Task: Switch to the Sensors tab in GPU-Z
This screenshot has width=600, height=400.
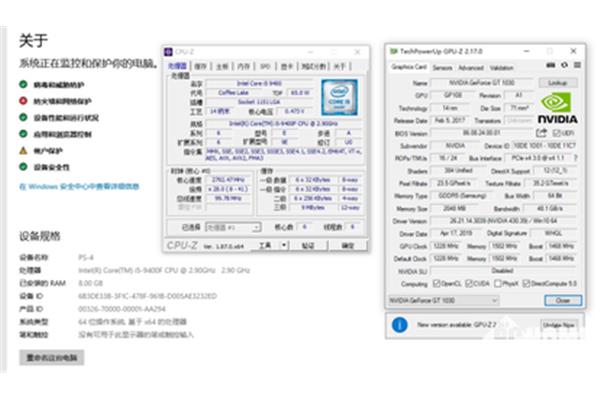Action: point(442,68)
